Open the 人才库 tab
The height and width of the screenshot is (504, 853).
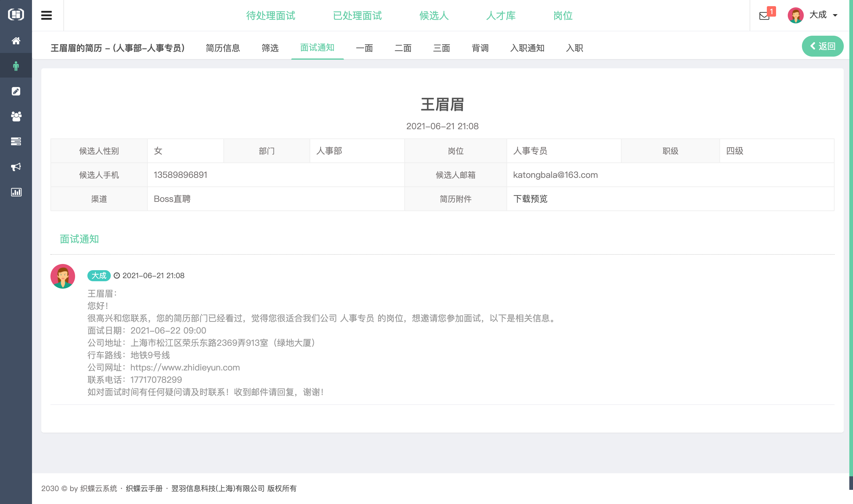501,16
